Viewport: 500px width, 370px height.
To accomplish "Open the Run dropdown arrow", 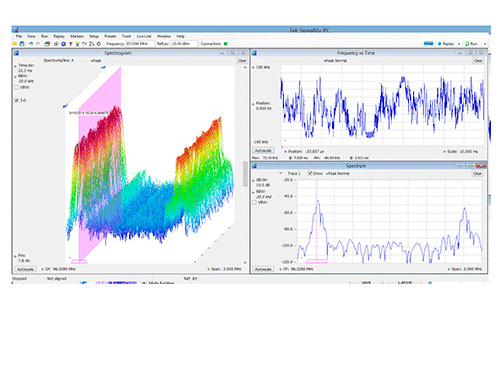I will 485,44.
